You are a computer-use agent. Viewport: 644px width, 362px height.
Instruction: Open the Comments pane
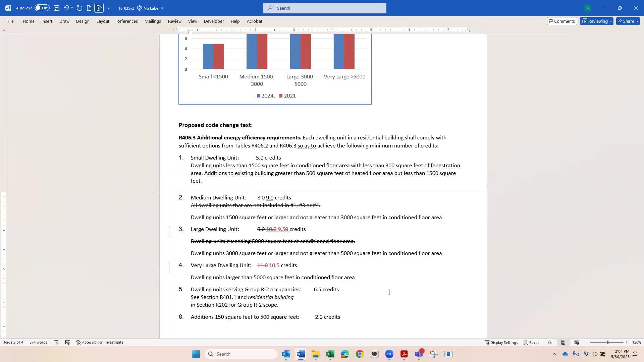click(562, 21)
